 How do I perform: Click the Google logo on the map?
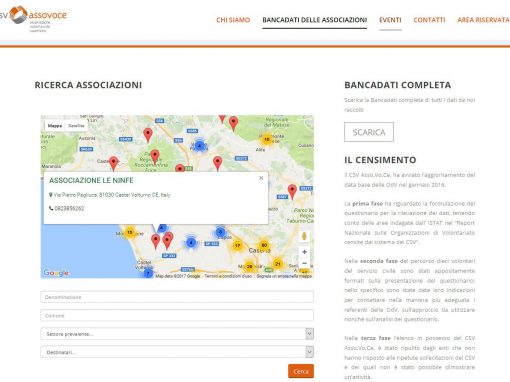(56, 273)
